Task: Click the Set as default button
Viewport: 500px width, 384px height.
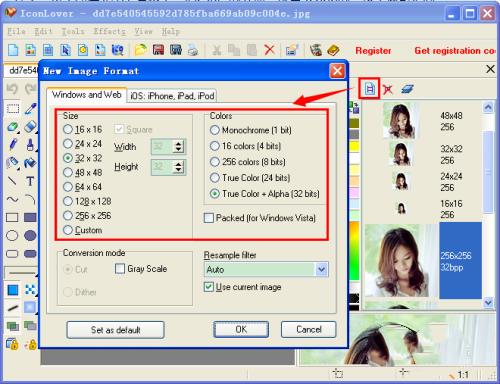Action: point(115,330)
